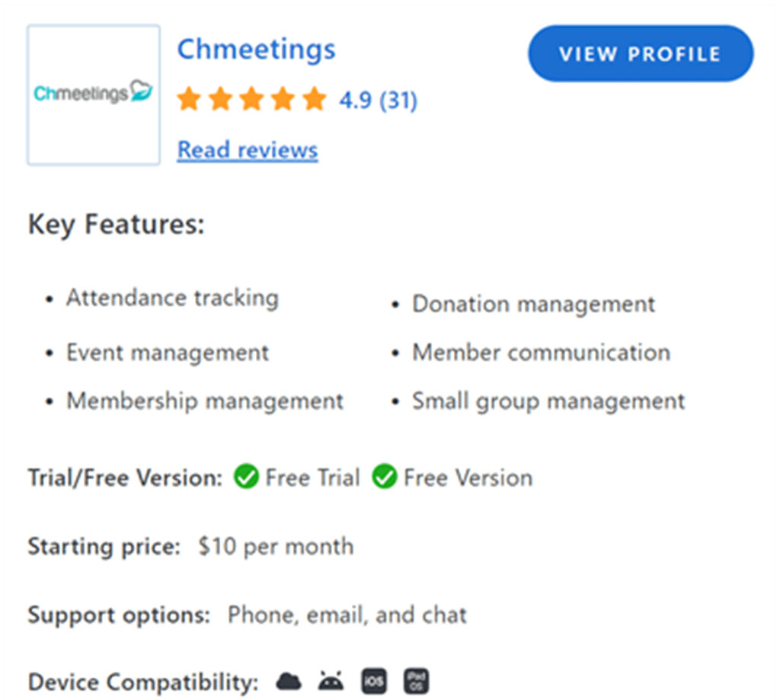Click the Android device compatibility icon
The image size is (780, 700).
331,681
